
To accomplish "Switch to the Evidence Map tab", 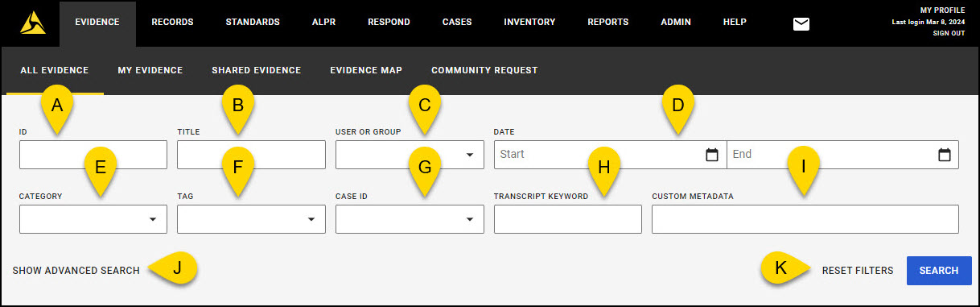I will pyautogui.click(x=366, y=70).
